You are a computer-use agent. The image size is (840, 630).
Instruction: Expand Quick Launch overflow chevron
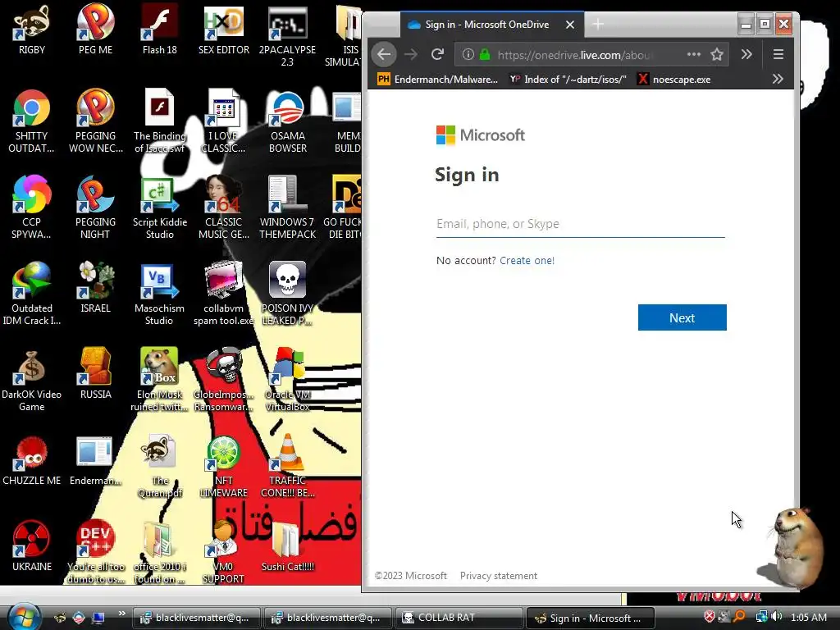(x=121, y=614)
